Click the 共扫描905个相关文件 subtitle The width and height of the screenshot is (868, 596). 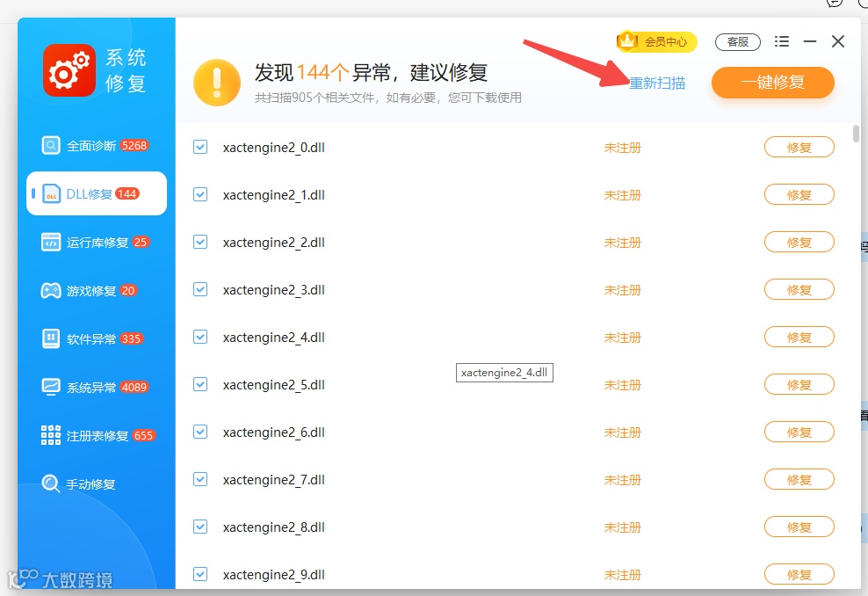click(388, 98)
